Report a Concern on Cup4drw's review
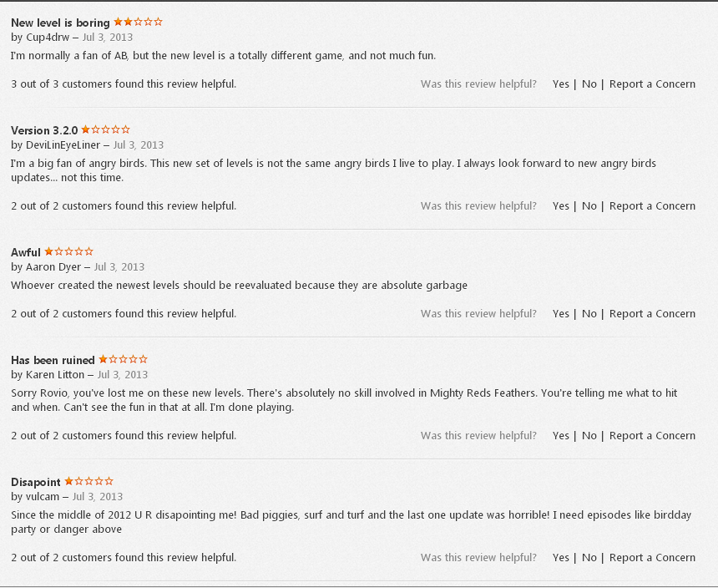 (652, 84)
